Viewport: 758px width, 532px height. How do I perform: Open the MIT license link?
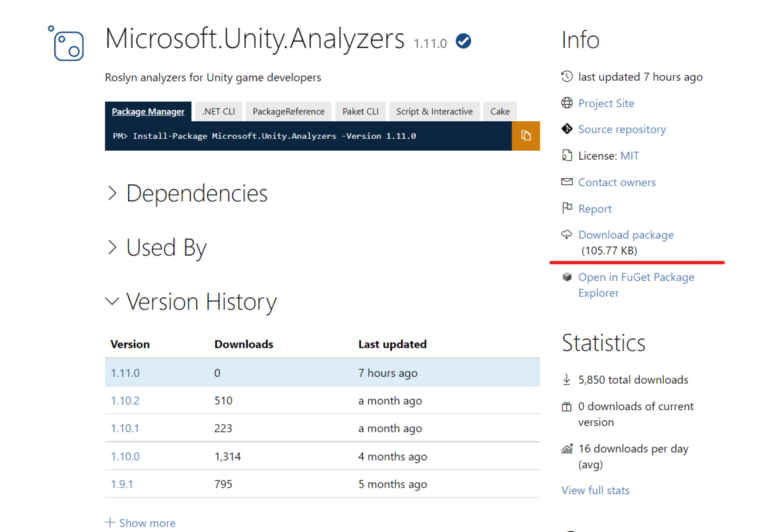pyautogui.click(x=630, y=155)
